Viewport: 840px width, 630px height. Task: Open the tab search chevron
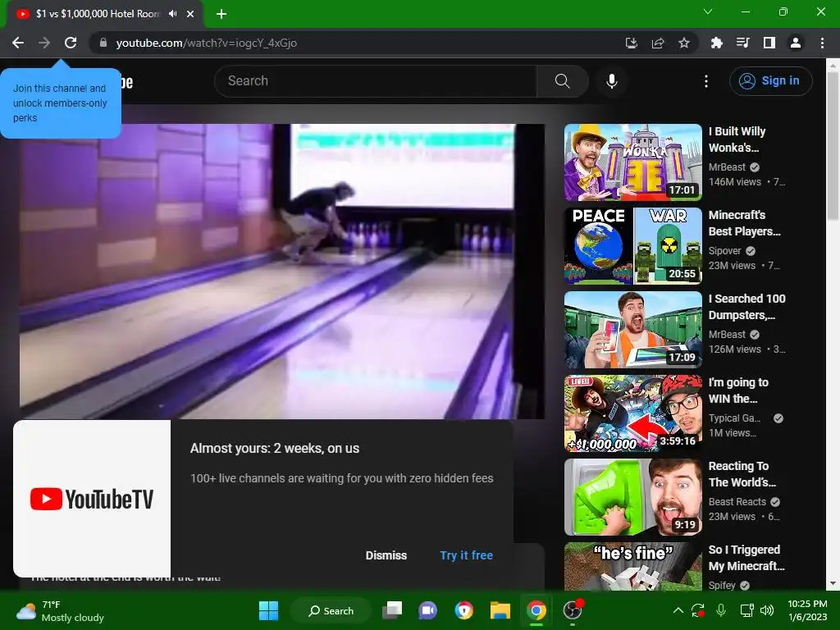point(708,11)
